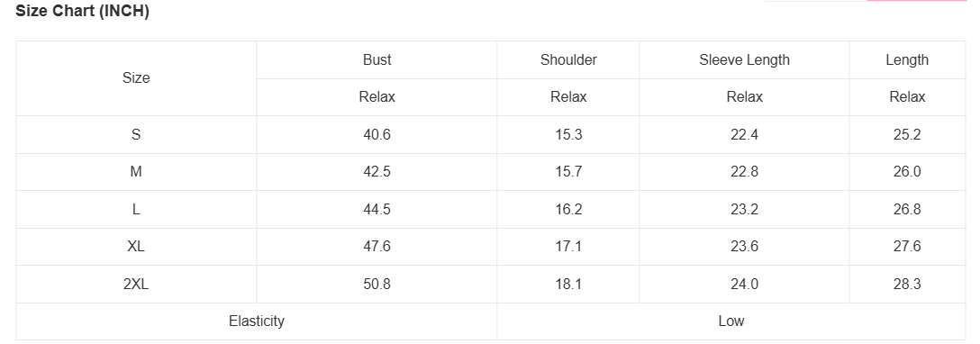
Task: Click the Sleeve Length column header
Action: click(744, 60)
